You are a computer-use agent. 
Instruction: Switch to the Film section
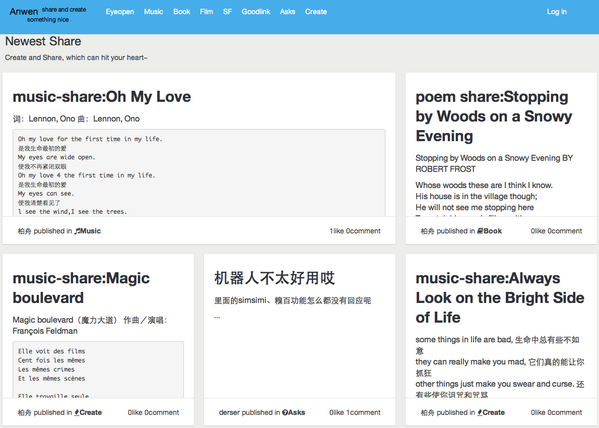point(206,12)
